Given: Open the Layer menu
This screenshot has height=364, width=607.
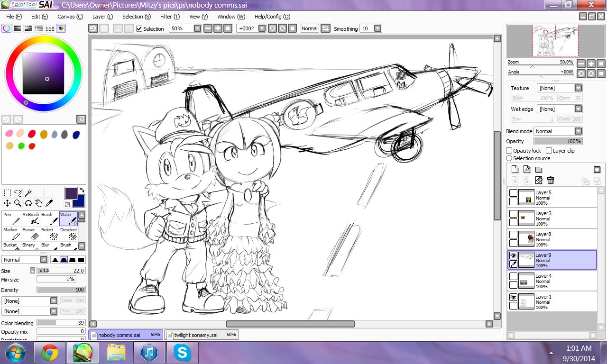Looking at the screenshot, I should (102, 17).
